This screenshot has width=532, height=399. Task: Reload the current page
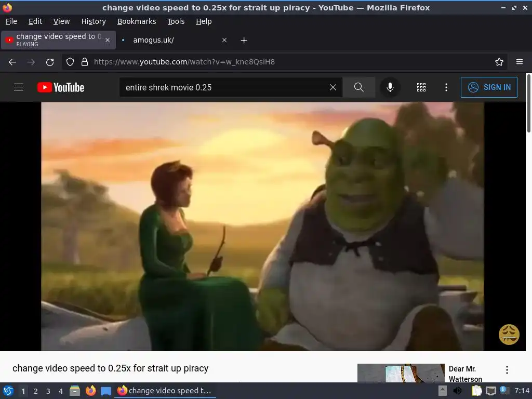pyautogui.click(x=50, y=62)
